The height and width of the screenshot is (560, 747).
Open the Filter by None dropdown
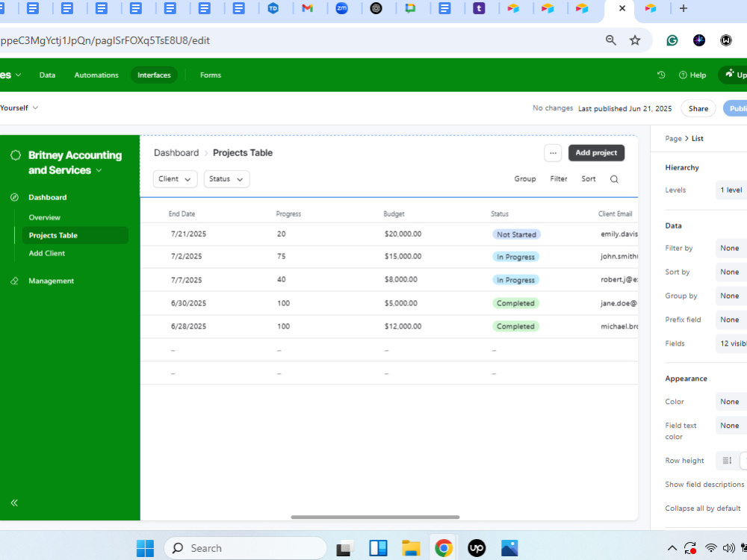tap(731, 248)
